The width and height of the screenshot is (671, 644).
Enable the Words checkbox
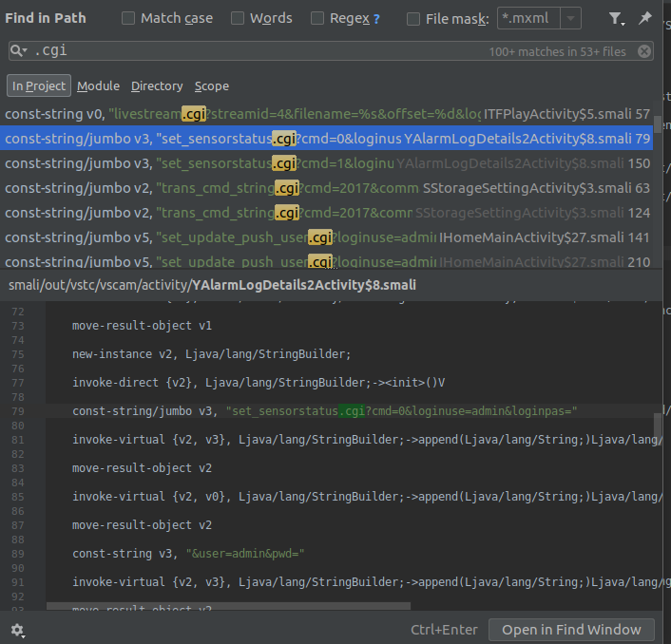[x=238, y=18]
